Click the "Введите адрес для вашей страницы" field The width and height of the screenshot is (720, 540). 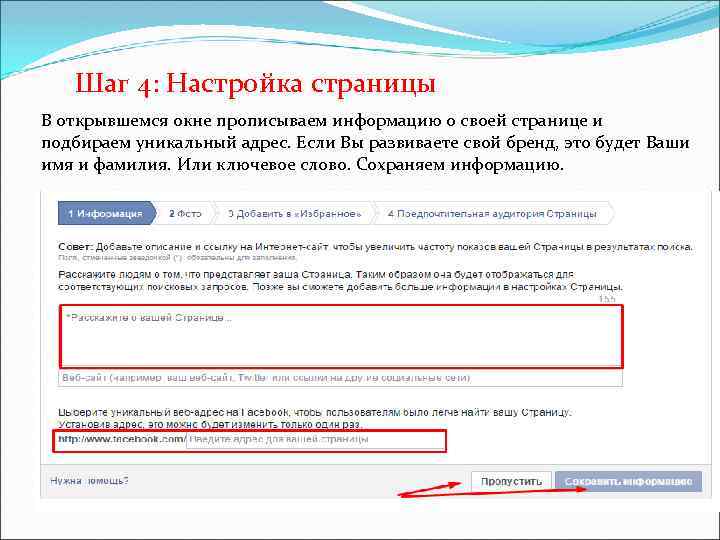pyautogui.click(x=315, y=440)
